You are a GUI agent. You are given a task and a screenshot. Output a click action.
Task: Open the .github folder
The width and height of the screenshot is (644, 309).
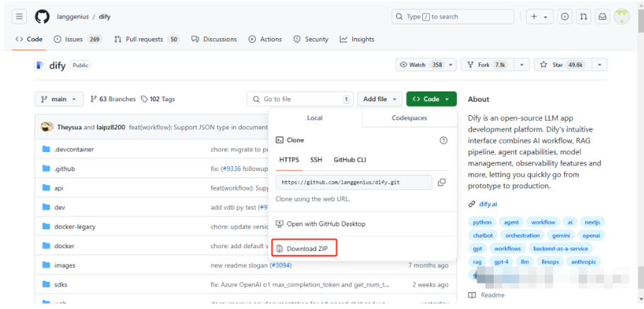[64, 169]
